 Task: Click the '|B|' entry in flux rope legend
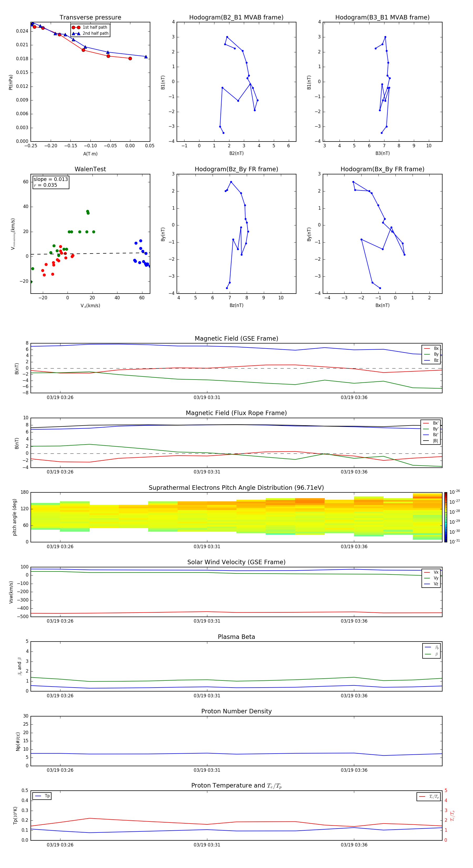tap(431, 441)
